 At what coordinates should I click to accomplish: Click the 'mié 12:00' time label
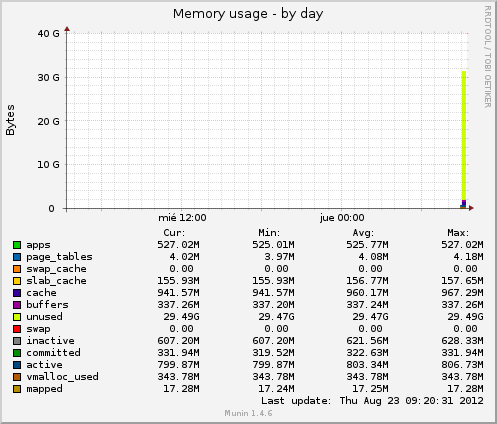point(182,218)
